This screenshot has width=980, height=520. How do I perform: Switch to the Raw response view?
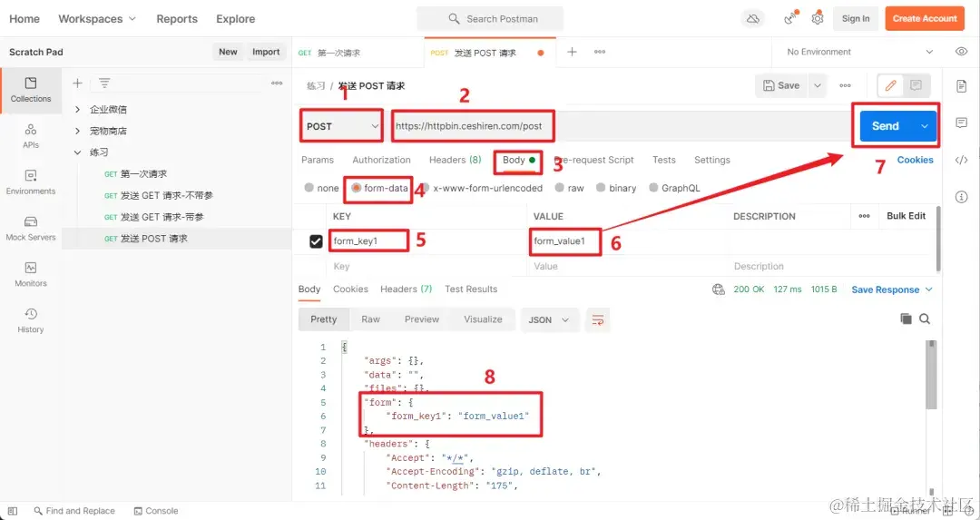tap(370, 319)
